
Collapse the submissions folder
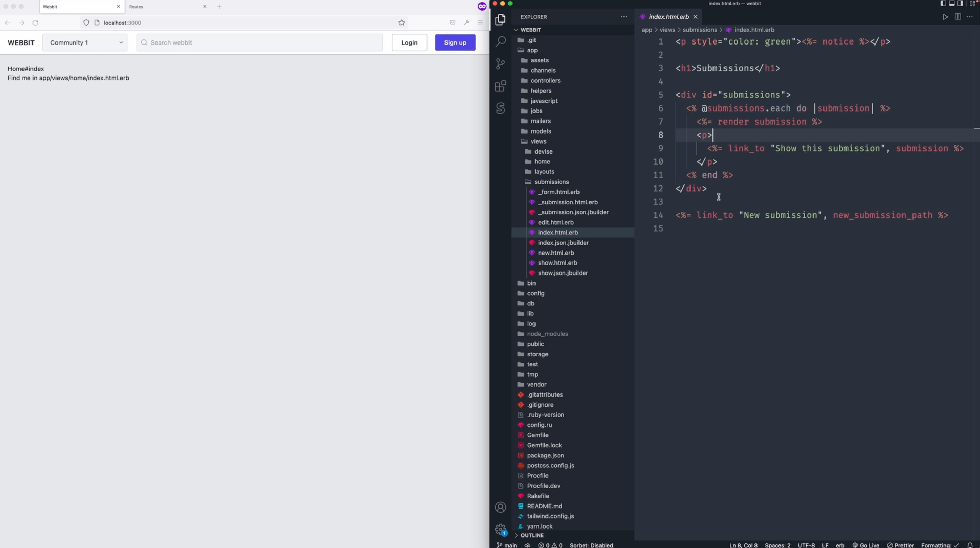click(x=551, y=182)
